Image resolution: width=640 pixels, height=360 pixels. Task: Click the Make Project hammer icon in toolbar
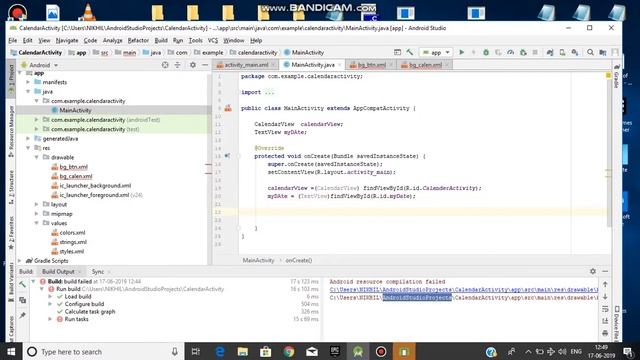coord(410,52)
